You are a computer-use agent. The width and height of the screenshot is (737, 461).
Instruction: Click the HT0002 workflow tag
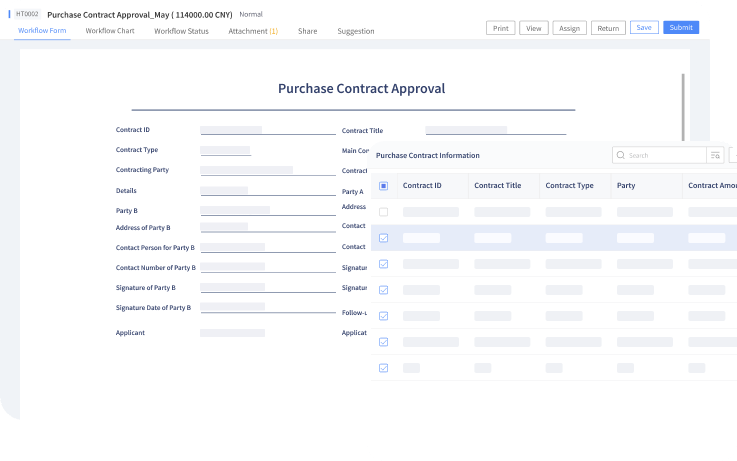[27, 14]
